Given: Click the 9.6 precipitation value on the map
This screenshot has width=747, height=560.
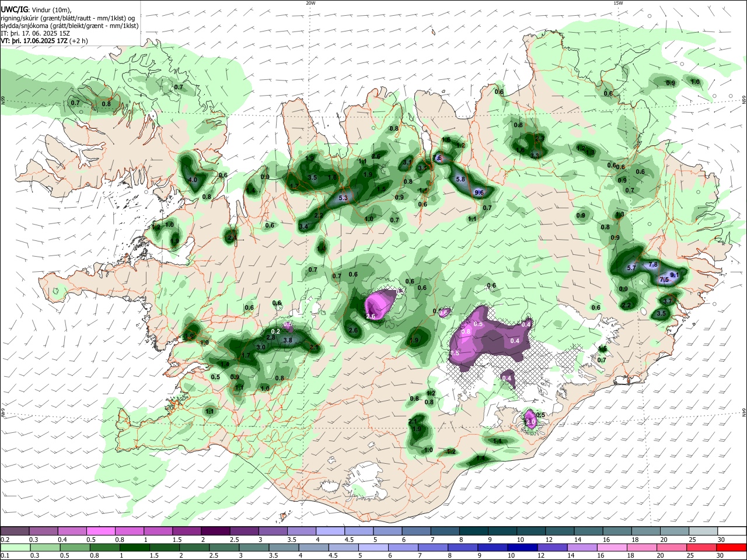Looking at the screenshot, I should click(480, 192).
